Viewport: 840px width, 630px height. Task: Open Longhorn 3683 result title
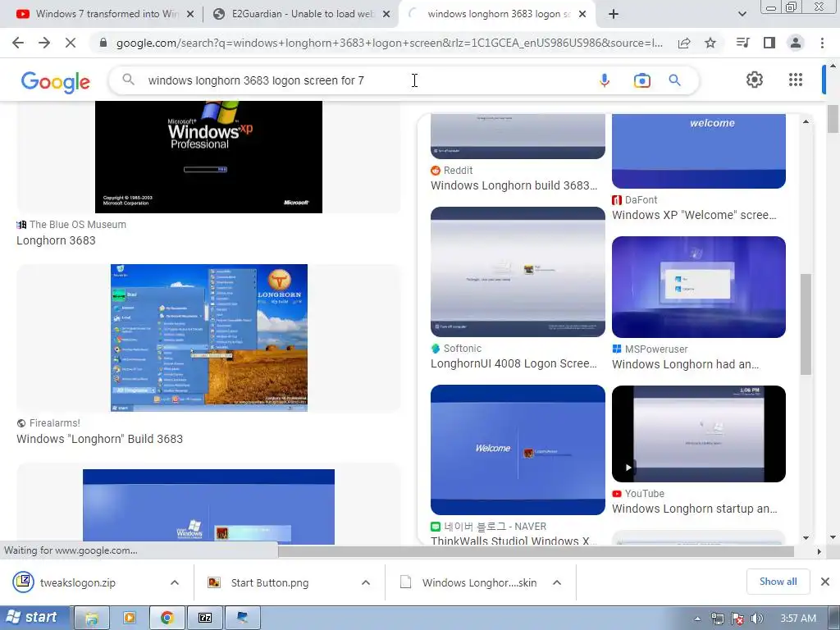coord(56,240)
